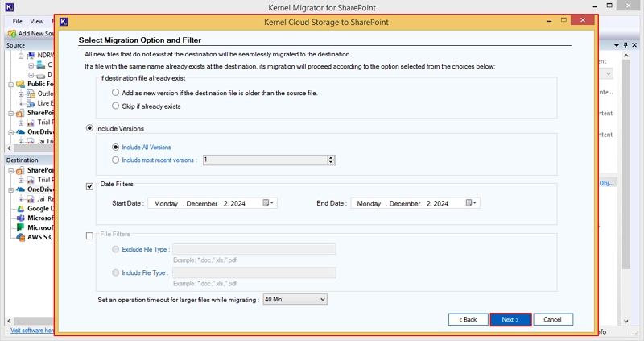Open the dropdown arrow in right panel header
This screenshot has width=644, height=341.
(617, 45)
